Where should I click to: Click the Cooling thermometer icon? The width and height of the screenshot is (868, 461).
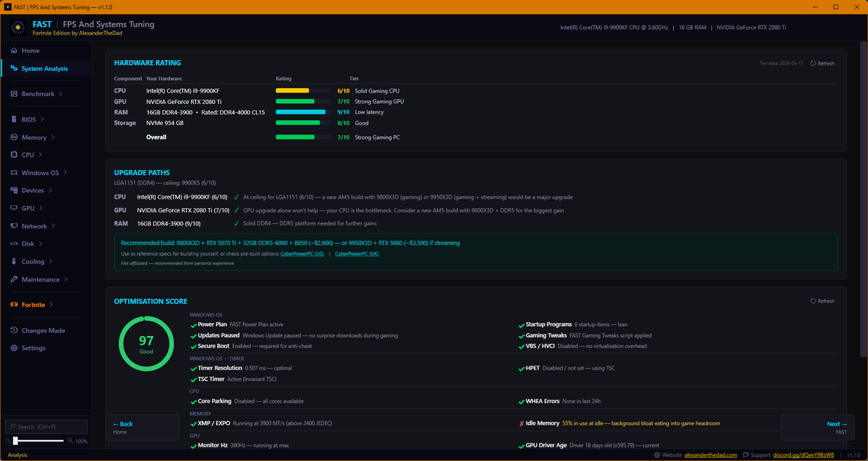14,262
